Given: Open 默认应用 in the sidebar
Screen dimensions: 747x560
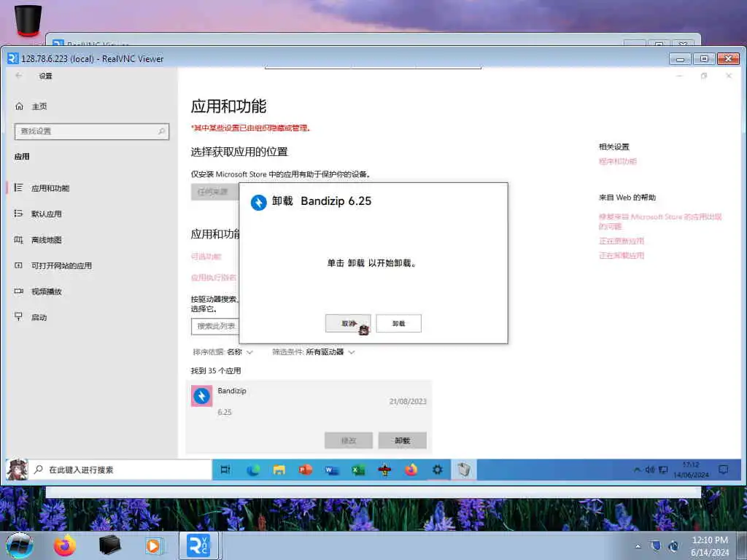Looking at the screenshot, I should (x=46, y=214).
